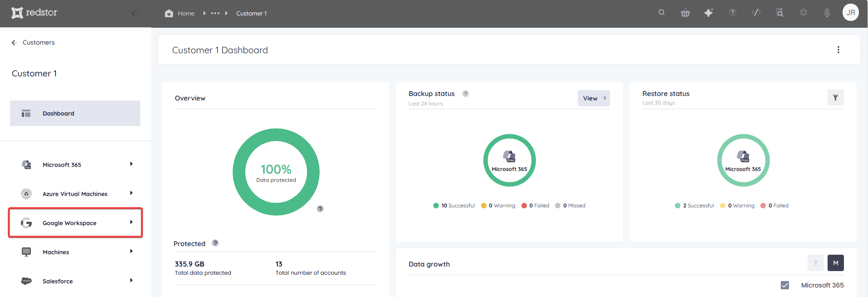
Task: Click the View button in Backup status
Action: click(594, 98)
